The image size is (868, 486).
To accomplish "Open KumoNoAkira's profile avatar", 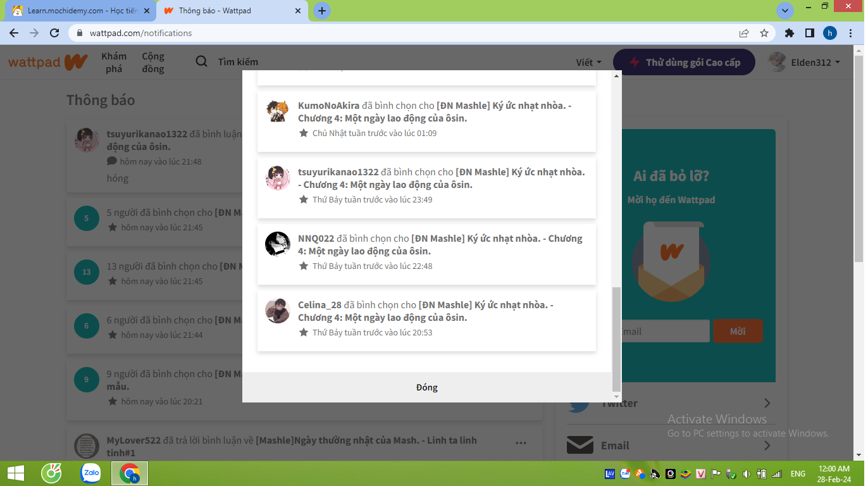I will click(277, 111).
